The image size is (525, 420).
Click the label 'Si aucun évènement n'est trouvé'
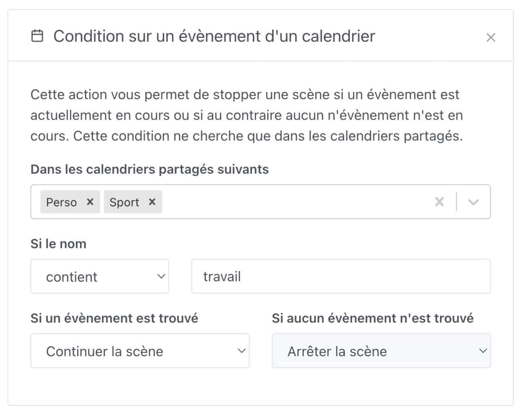tap(372, 318)
